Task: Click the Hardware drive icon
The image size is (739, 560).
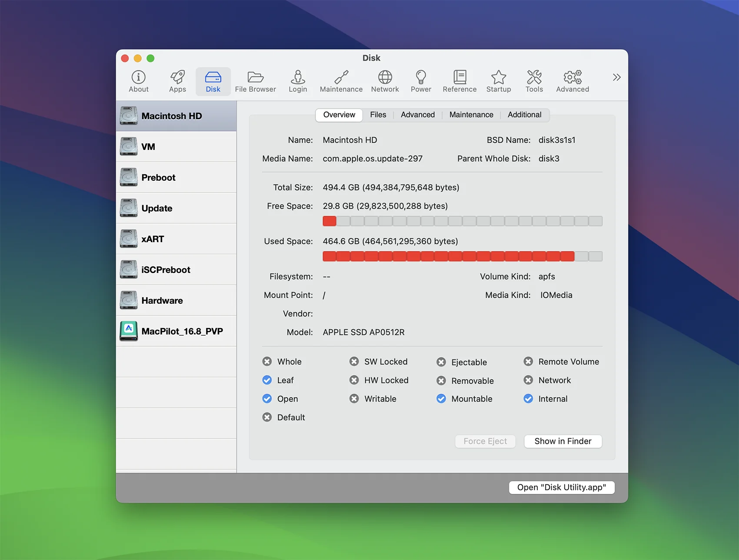Action: coord(129,300)
